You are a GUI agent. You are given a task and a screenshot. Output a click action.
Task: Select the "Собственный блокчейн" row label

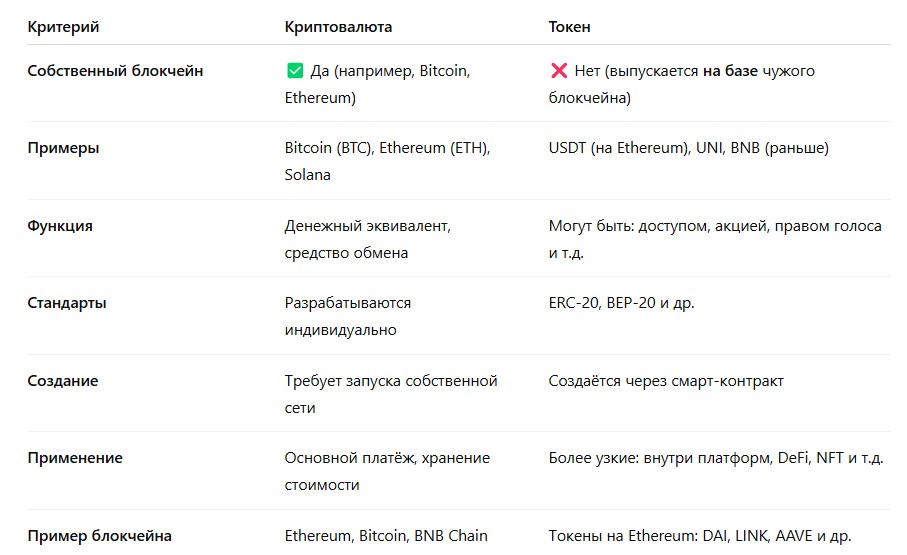115,71
